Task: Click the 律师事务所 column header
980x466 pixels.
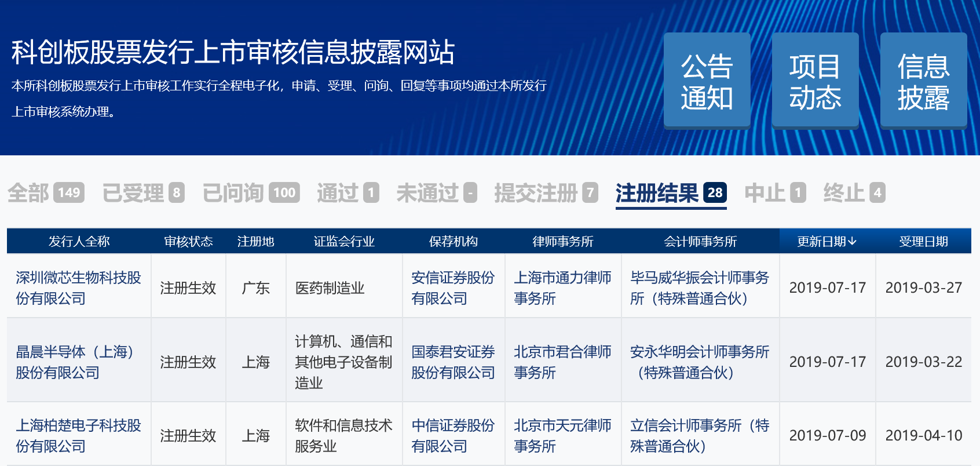Action: 563,241
